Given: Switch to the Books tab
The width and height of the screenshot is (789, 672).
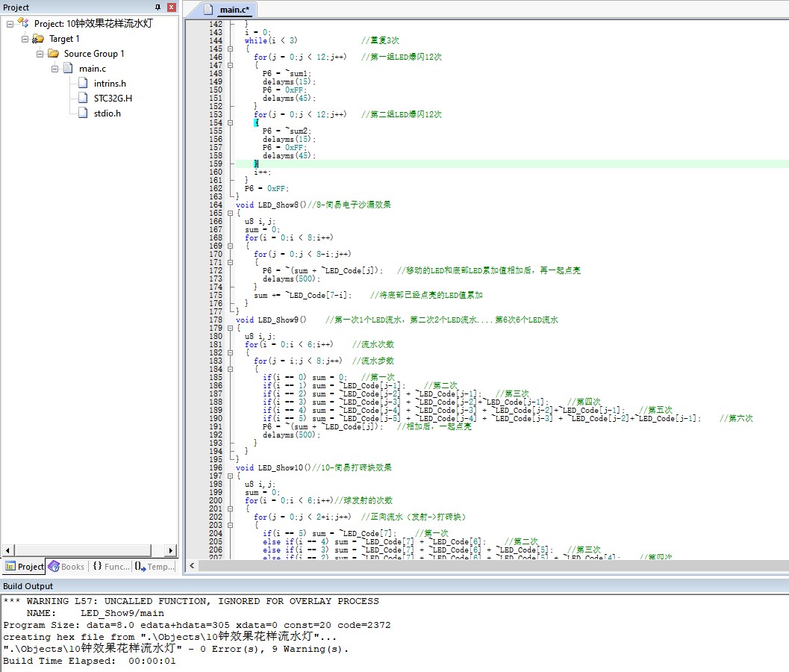Looking at the screenshot, I should 66,567.
